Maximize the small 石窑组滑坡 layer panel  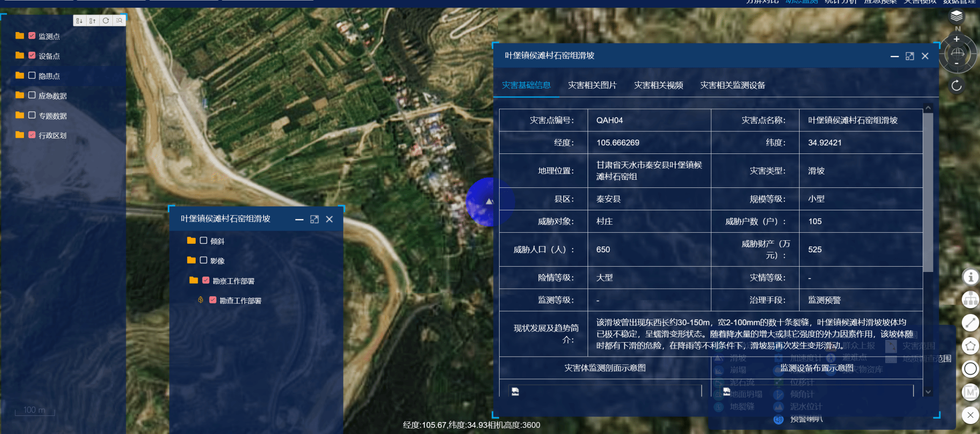click(314, 219)
